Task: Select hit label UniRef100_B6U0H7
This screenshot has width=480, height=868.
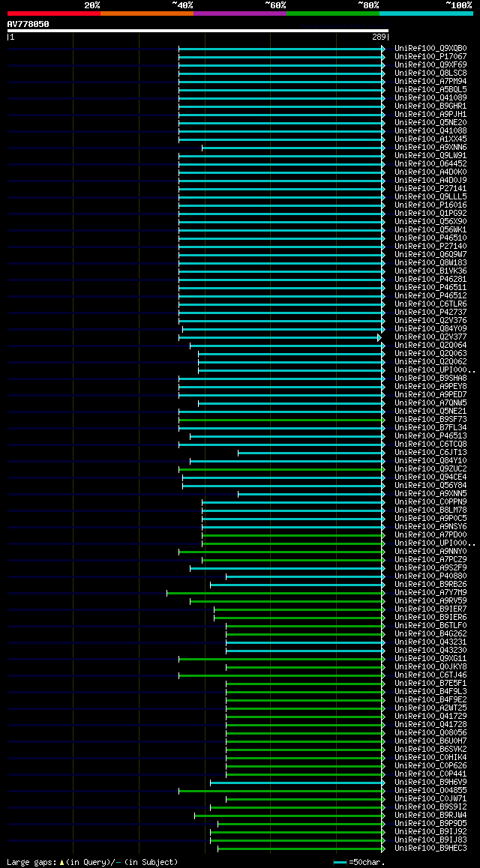Action: tap(430, 741)
